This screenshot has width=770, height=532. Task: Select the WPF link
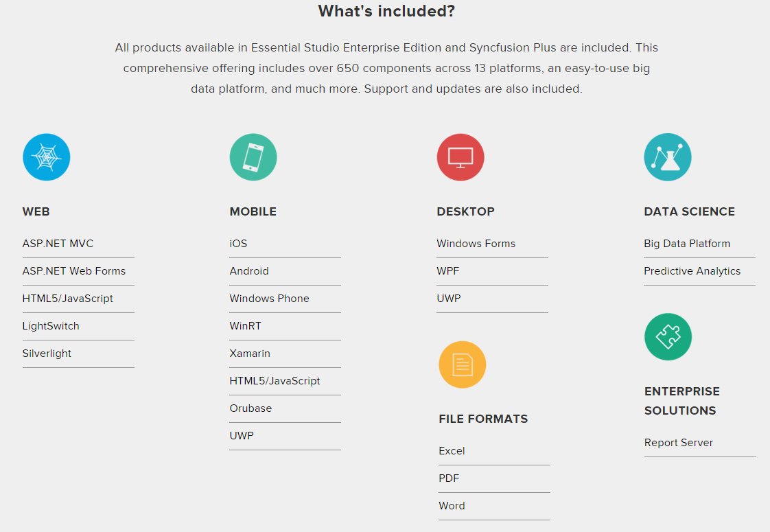(448, 271)
